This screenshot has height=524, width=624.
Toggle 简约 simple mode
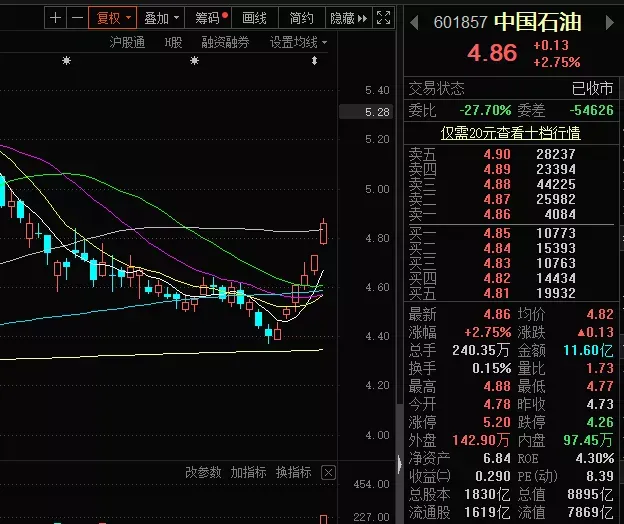301,18
